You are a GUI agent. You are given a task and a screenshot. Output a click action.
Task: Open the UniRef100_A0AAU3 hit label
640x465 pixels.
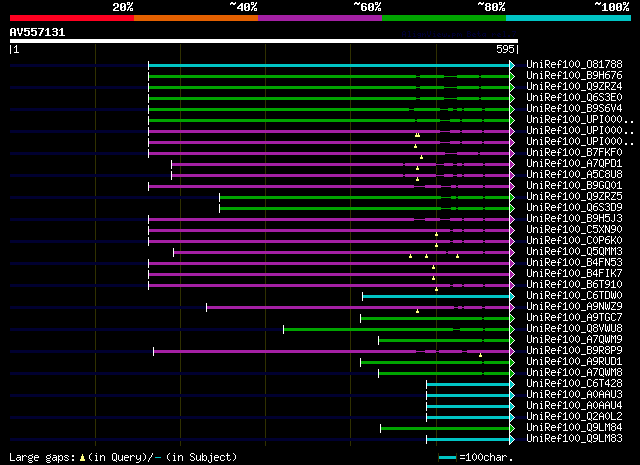point(574,395)
